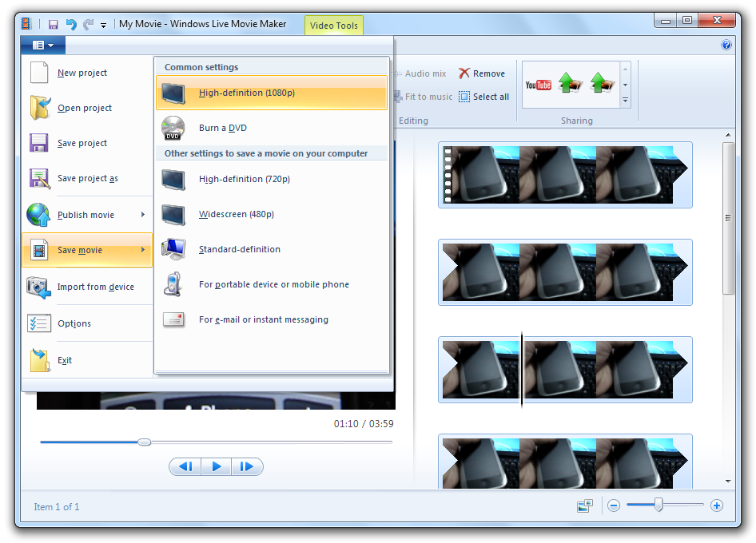The image size is (756, 543).
Task: Select For portable device or mobile phone
Action: point(272,284)
